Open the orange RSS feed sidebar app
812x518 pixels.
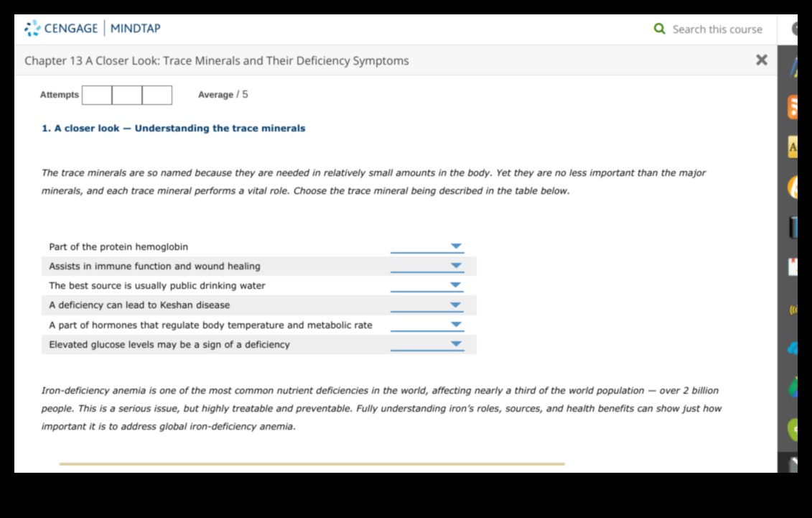click(793, 106)
